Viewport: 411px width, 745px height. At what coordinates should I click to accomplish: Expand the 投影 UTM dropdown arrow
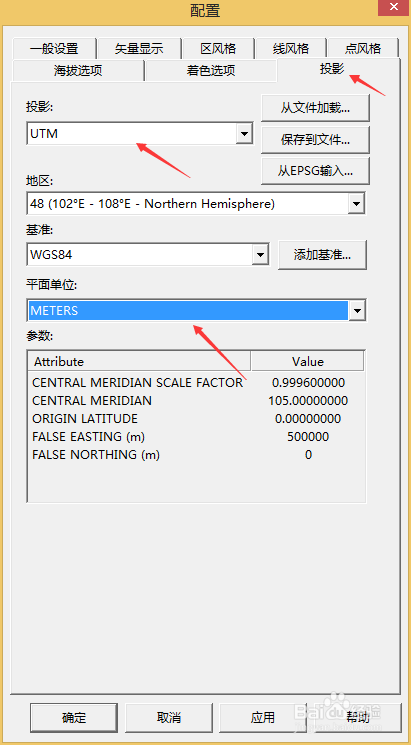tap(244, 134)
